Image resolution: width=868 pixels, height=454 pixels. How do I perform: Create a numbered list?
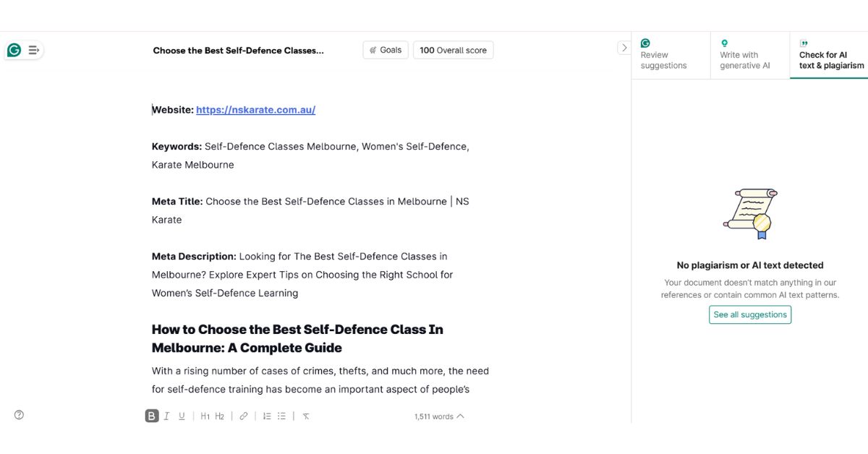pyautogui.click(x=267, y=416)
